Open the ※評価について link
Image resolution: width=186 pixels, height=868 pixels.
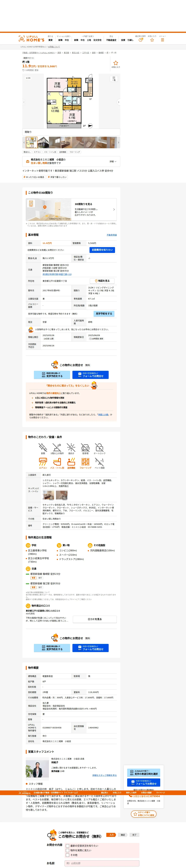tap(54, 47)
